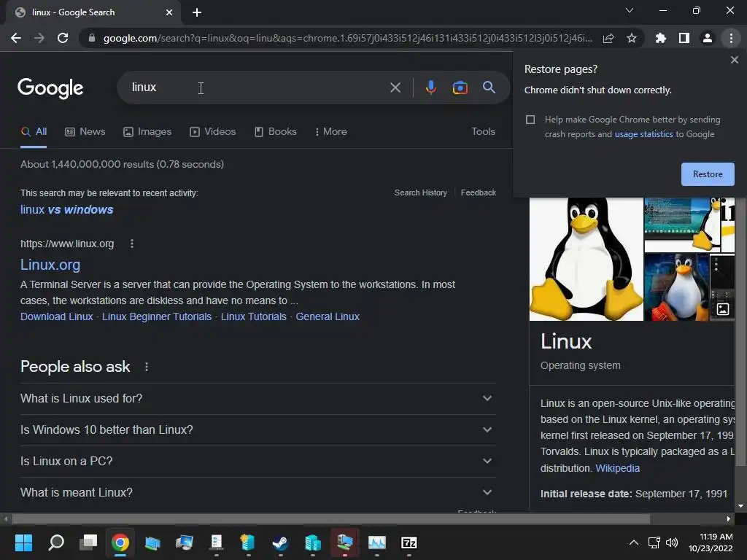Clear the search box with the X icon
The height and width of the screenshot is (560, 747).
395,87
